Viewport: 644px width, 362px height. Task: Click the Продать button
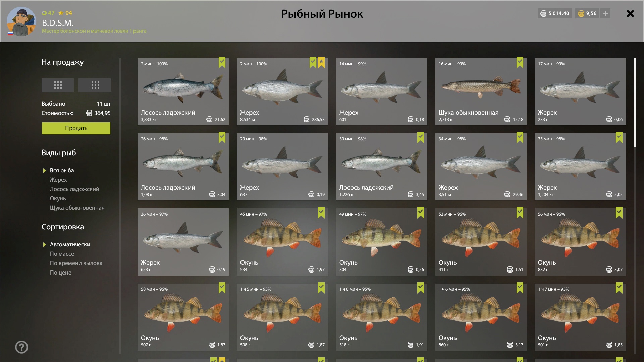click(x=76, y=128)
